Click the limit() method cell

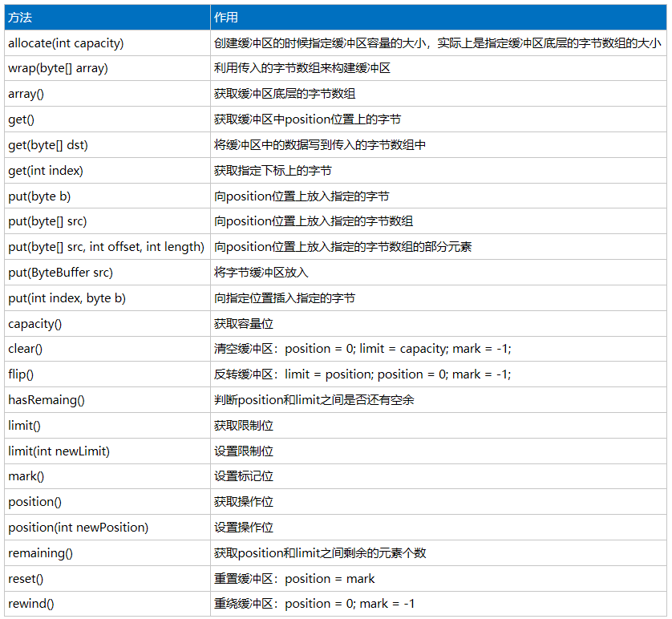tap(107, 426)
